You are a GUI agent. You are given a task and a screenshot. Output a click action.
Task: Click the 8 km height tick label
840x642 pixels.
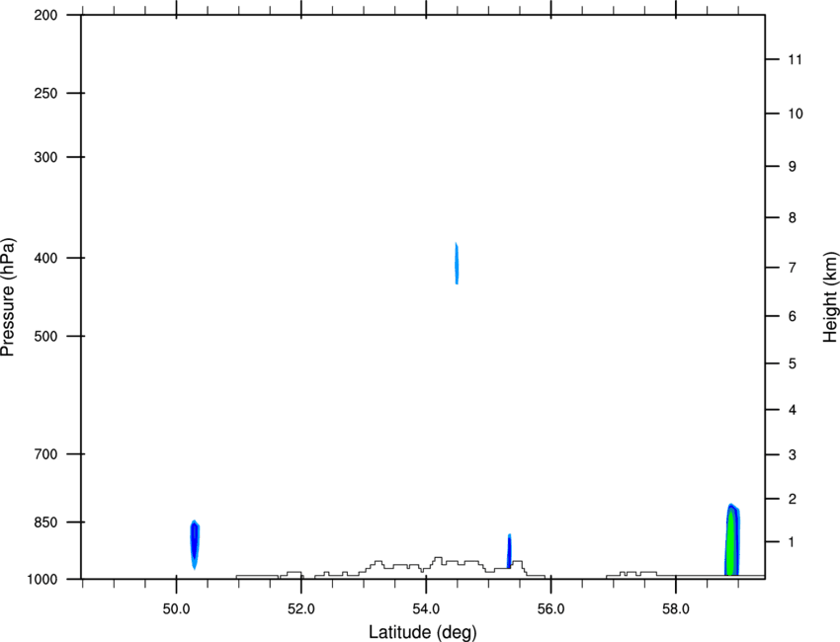(x=793, y=217)
